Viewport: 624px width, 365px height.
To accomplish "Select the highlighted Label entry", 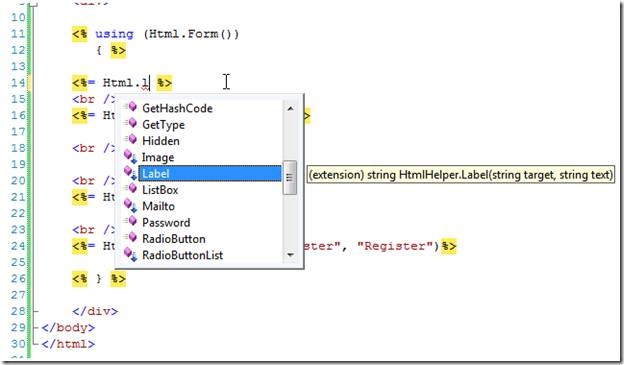I will click(x=210, y=174).
